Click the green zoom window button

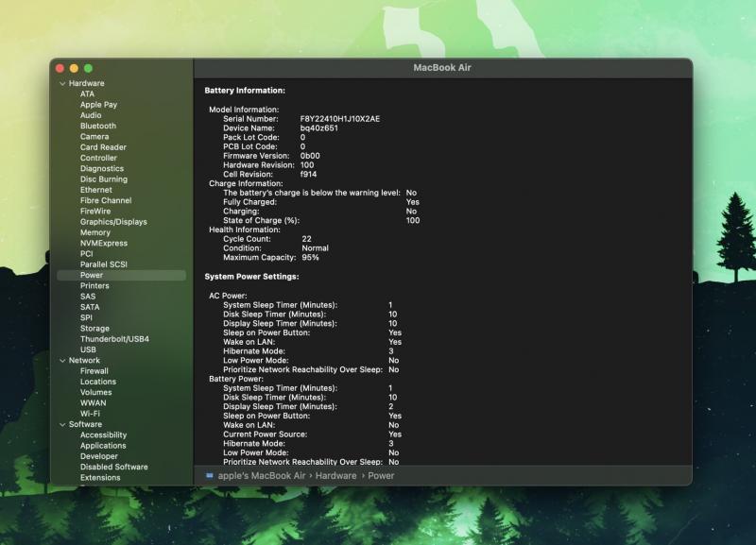coord(89,68)
